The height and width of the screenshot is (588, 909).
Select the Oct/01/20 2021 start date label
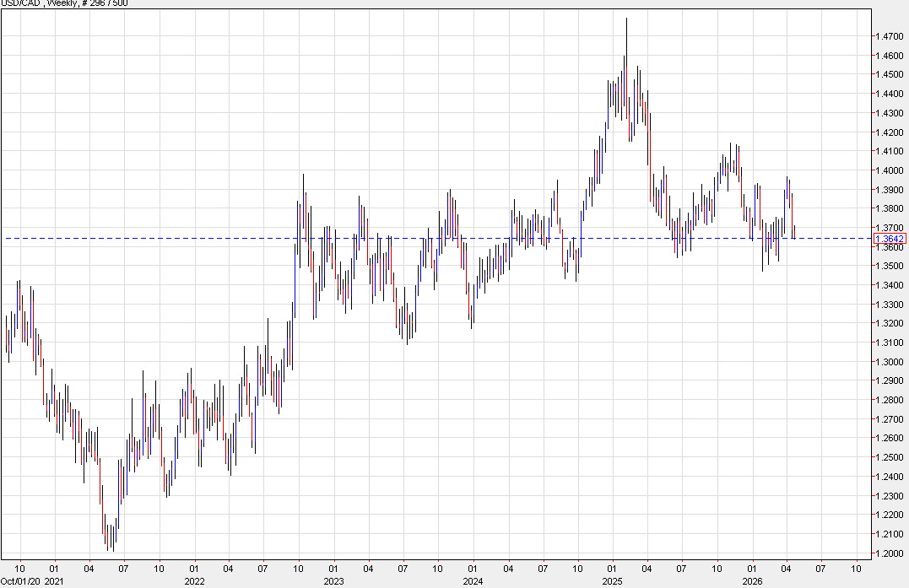click(x=31, y=581)
